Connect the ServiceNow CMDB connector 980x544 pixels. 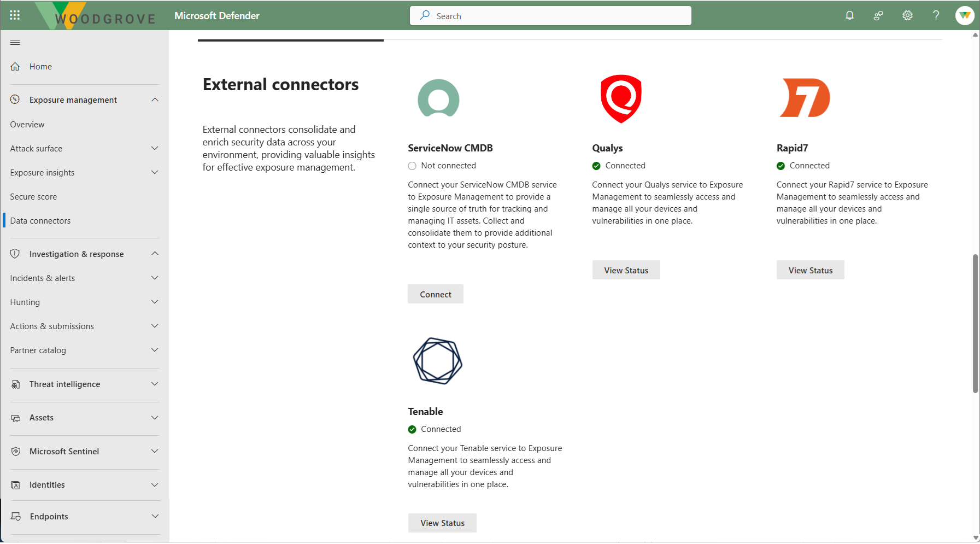436,294
